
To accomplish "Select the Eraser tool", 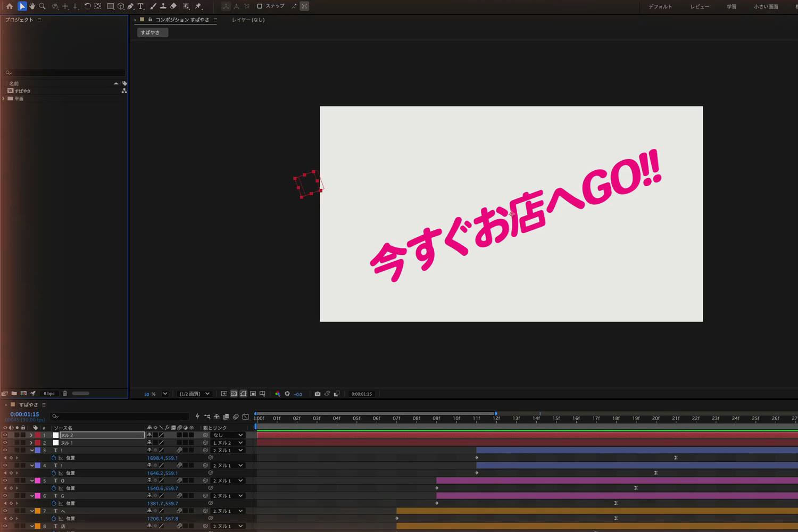I will (173, 6).
